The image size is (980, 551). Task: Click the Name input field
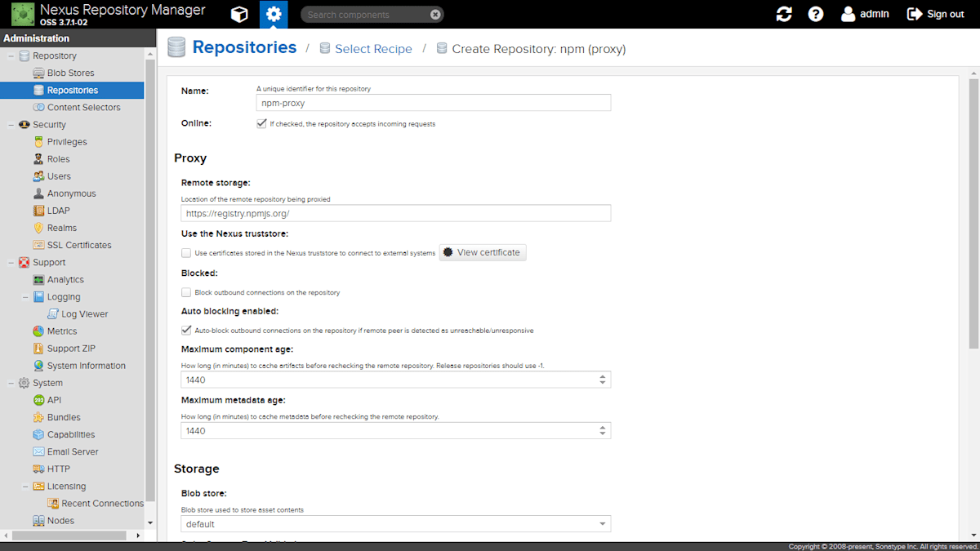pos(434,103)
